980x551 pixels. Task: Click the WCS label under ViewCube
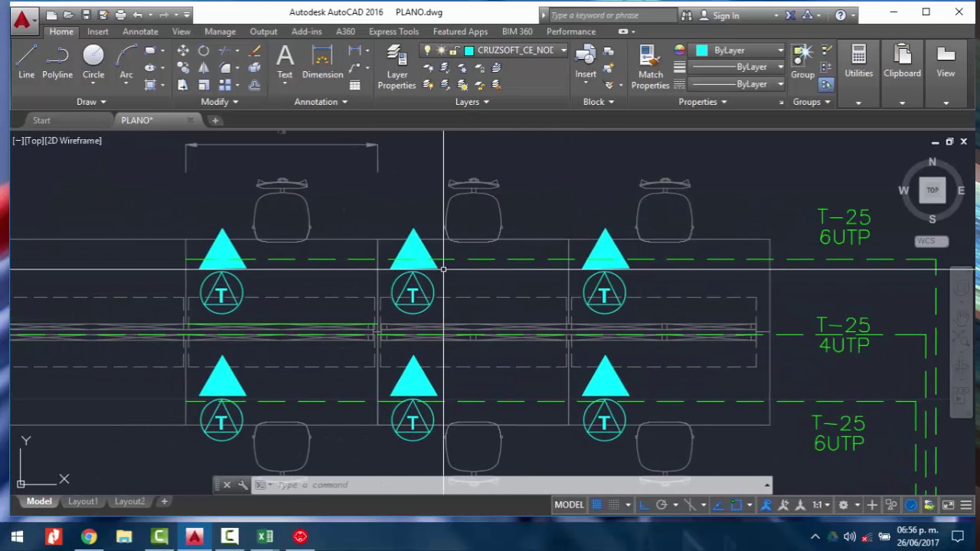[x=933, y=241]
